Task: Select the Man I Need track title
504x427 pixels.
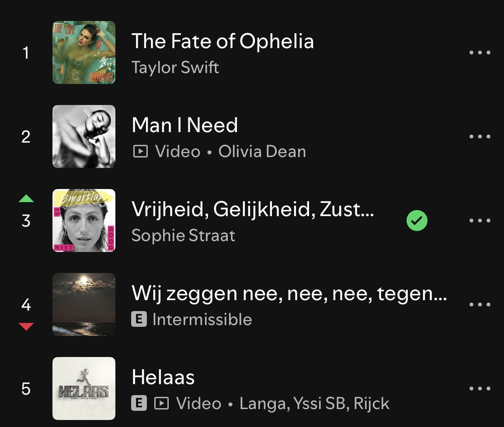Action: tap(184, 126)
